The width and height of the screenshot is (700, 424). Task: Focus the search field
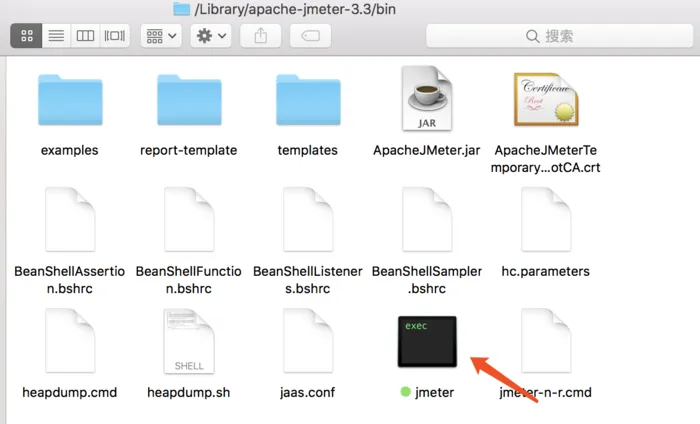(559, 36)
